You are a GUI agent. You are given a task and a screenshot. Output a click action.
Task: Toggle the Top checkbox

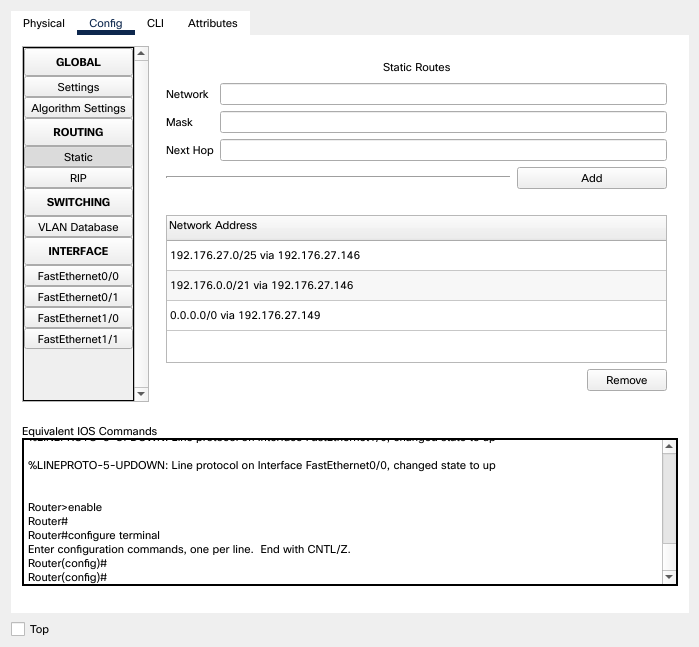coord(18,629)
